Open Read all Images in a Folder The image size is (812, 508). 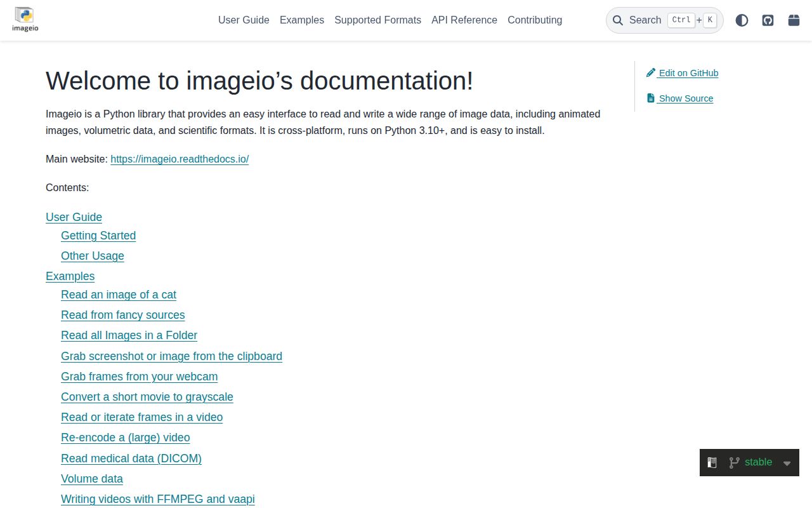(129, 335)
